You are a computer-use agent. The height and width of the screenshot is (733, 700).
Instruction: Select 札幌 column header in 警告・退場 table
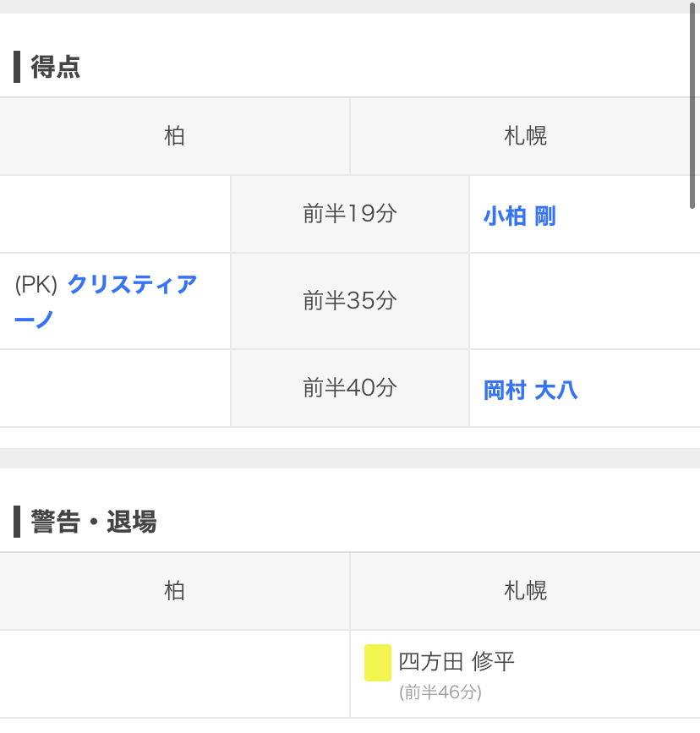click(x=525, y=591)
